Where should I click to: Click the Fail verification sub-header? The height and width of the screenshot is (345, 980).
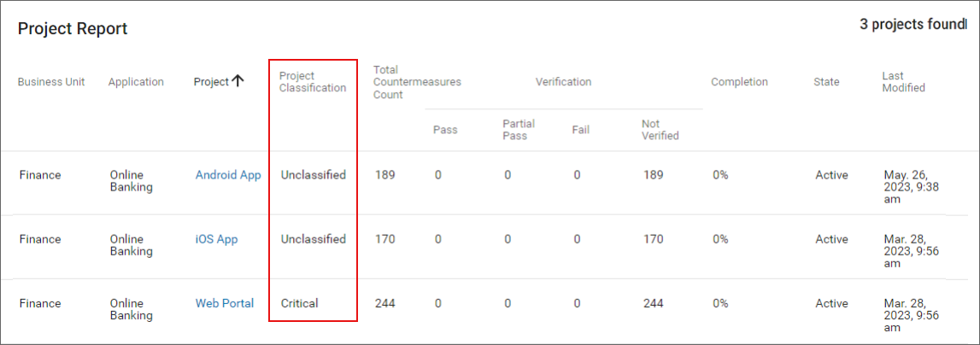pos(581,130)
